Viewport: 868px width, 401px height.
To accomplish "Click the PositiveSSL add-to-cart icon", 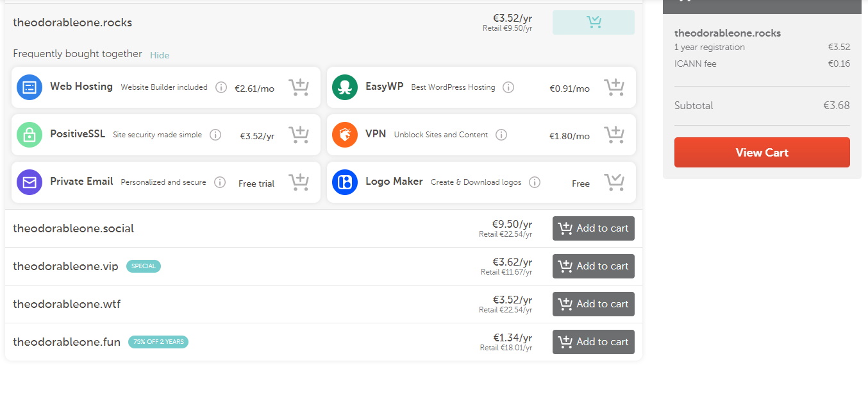I will [299, 135].
